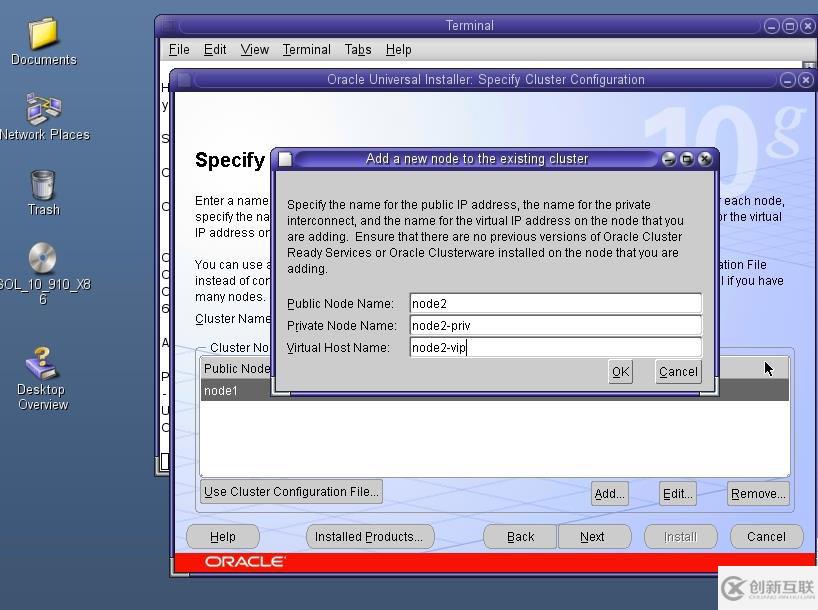
Task: Open the Terminal window menu icon
Action: pyautogui.click(x=169, y=26)
